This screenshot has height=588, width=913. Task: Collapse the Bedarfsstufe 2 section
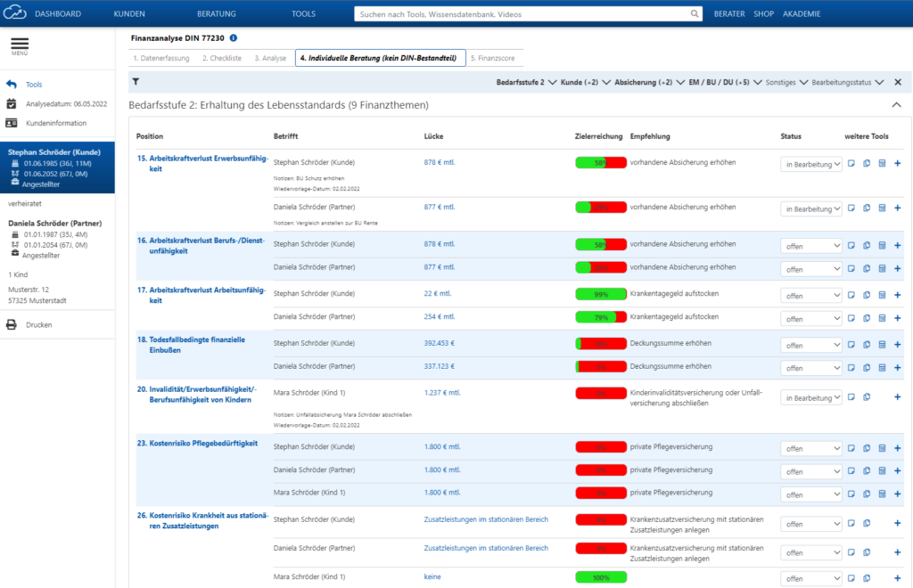pos(897,104)
